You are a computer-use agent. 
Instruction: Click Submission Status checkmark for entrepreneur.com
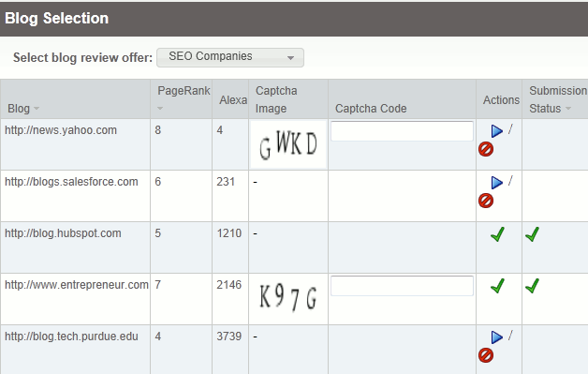click(x=532, y=286)
